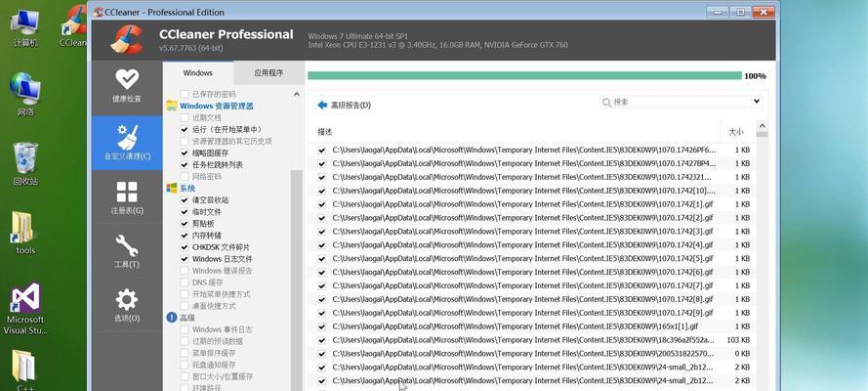Uncheck the 临时文件 option
This screenshot has height=391, width=868.
185,211
